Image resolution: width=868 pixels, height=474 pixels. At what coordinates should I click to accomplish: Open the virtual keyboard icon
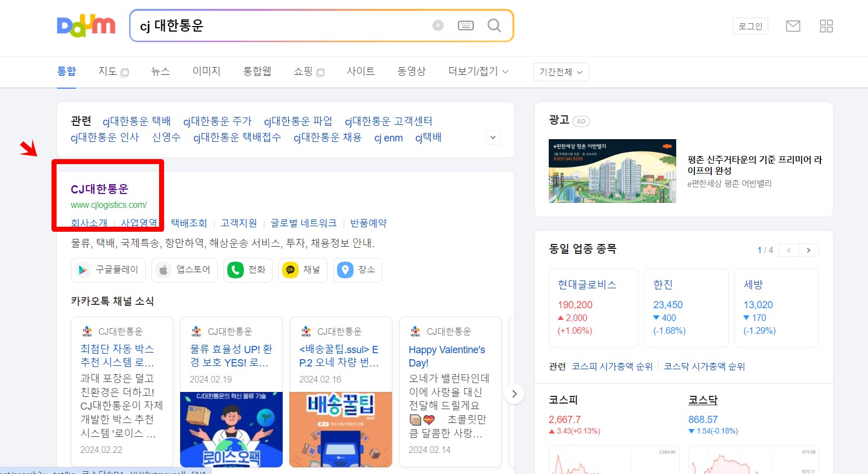pyautogui.click(x=466, y=26)
